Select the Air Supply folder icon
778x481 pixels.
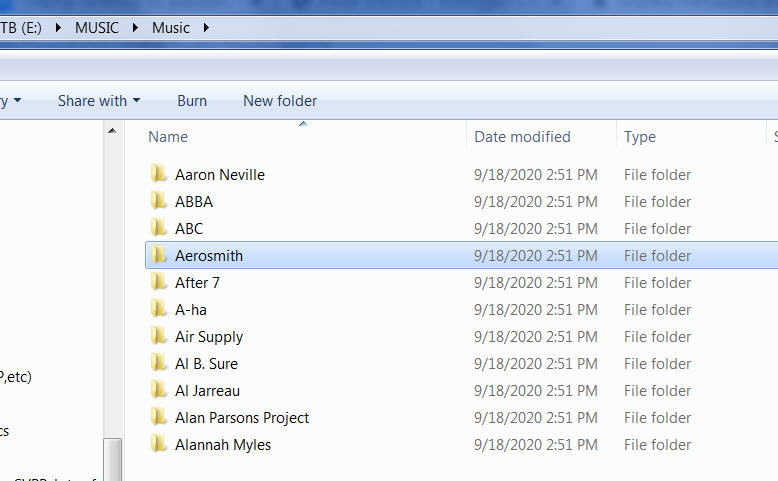pyautogui.click(x=158, y=336)
